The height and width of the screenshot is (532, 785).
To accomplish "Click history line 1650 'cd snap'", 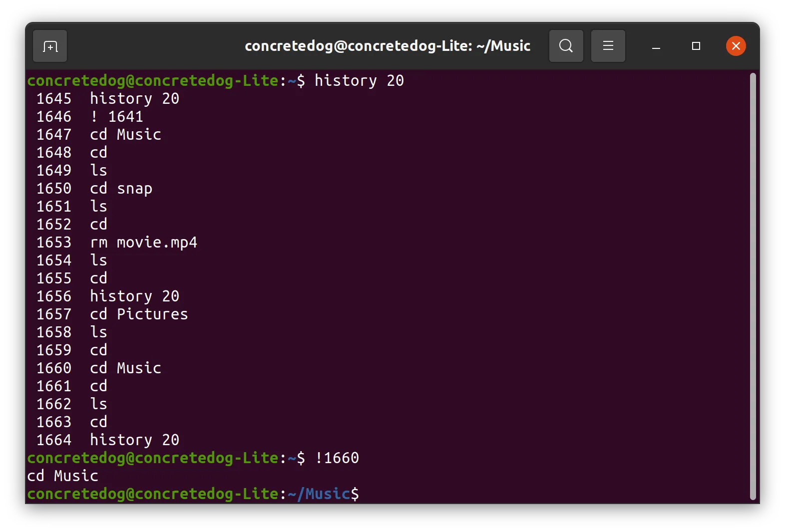I will (x=94, y=189).
